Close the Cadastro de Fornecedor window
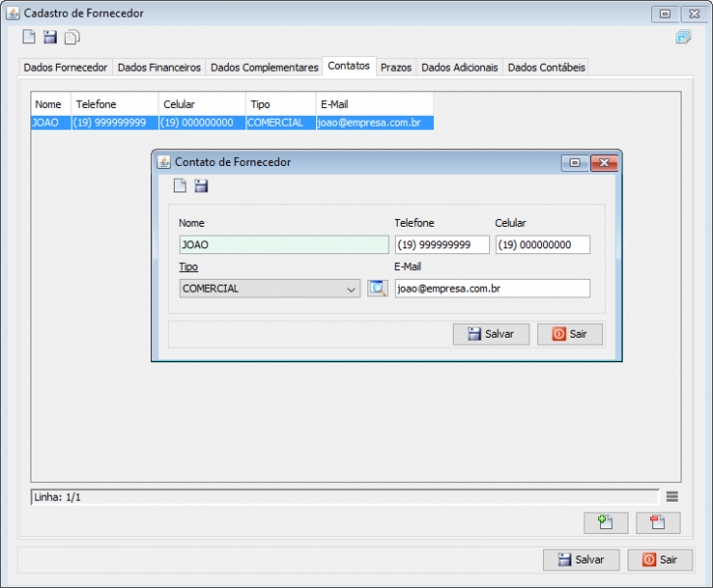This screenshot has height=588, width=713. (694, 14)
